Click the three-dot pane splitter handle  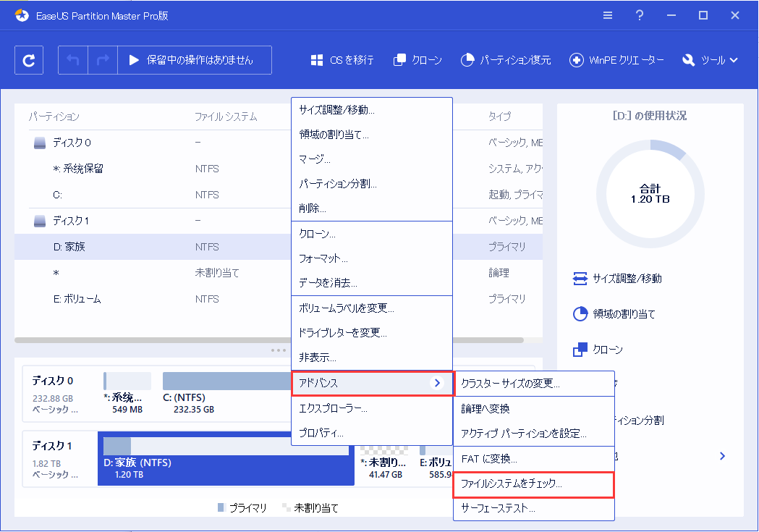click(x=279, y=350)
